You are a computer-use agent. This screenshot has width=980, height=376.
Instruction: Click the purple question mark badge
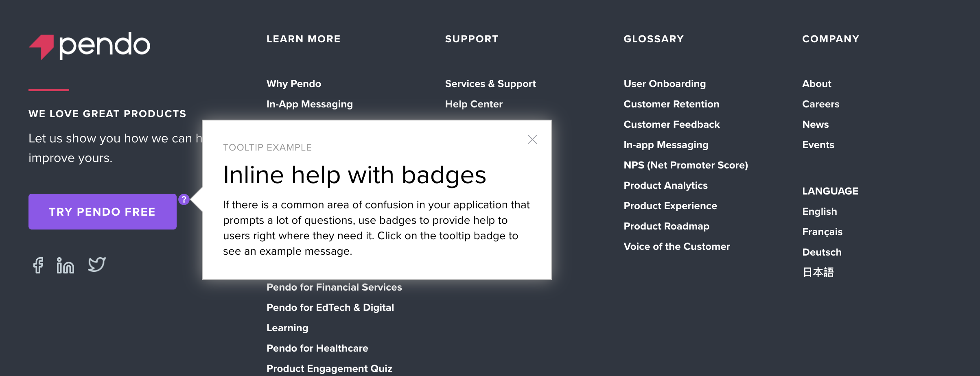(184, 199)
